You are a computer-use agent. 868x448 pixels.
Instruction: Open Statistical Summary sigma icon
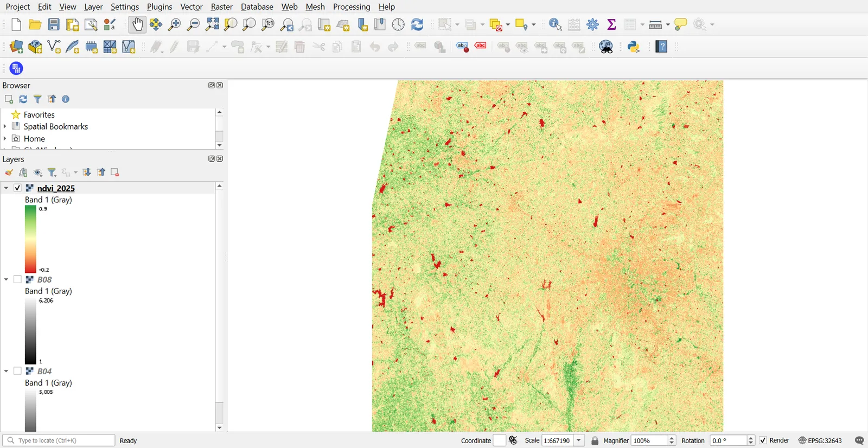[612, 24]
